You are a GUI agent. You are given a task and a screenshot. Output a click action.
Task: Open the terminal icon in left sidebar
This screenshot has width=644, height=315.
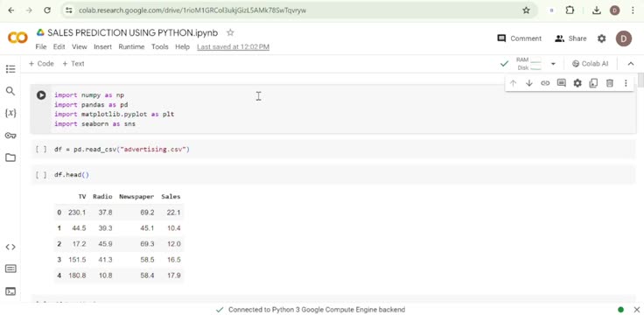(10, 291)
